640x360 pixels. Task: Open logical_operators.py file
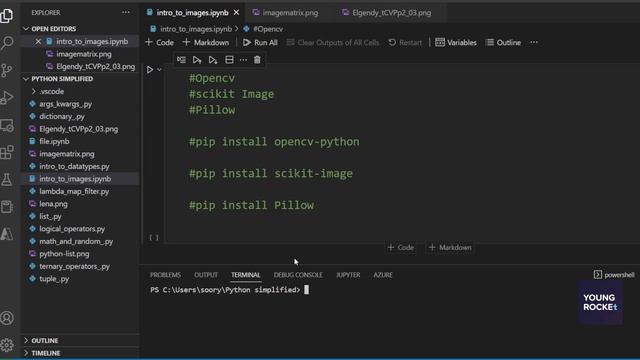pyautogui.click(x=72, y=229)
